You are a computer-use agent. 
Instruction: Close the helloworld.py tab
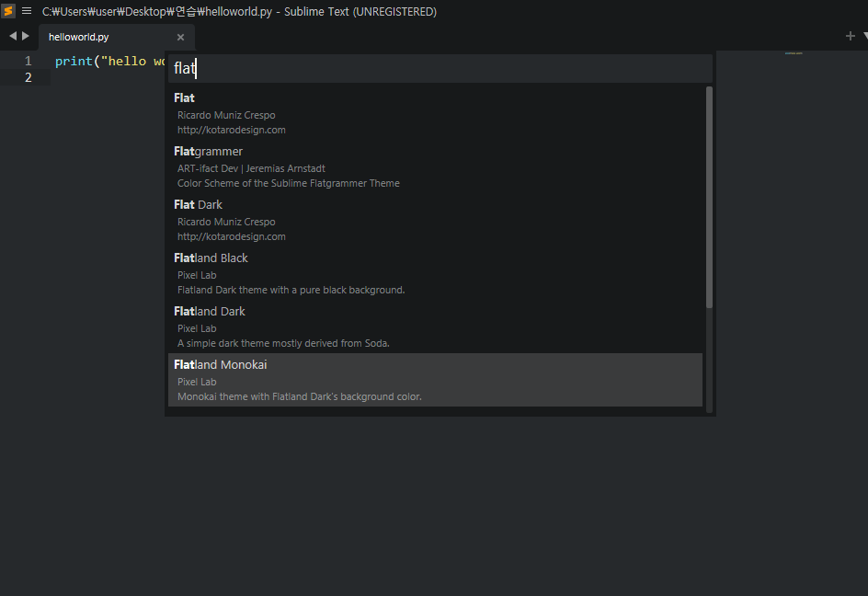click(x=180, y=37)
